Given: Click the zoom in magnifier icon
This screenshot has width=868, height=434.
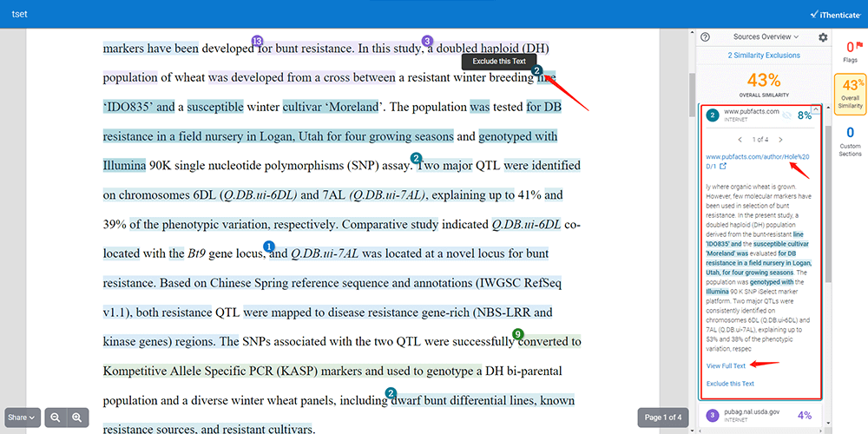Looking at the screenshot, I should pyautogui.click(x=77, y=418).
